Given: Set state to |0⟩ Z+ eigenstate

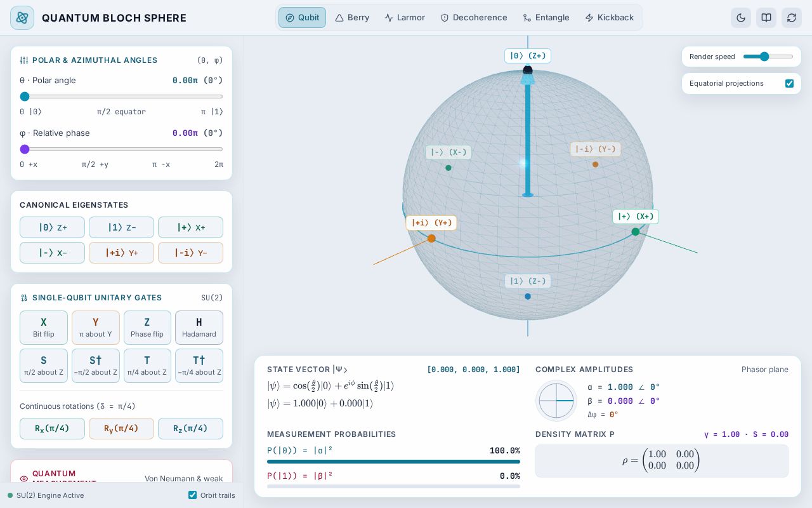Looking at the screenshot, I should [x=52, y=227].
